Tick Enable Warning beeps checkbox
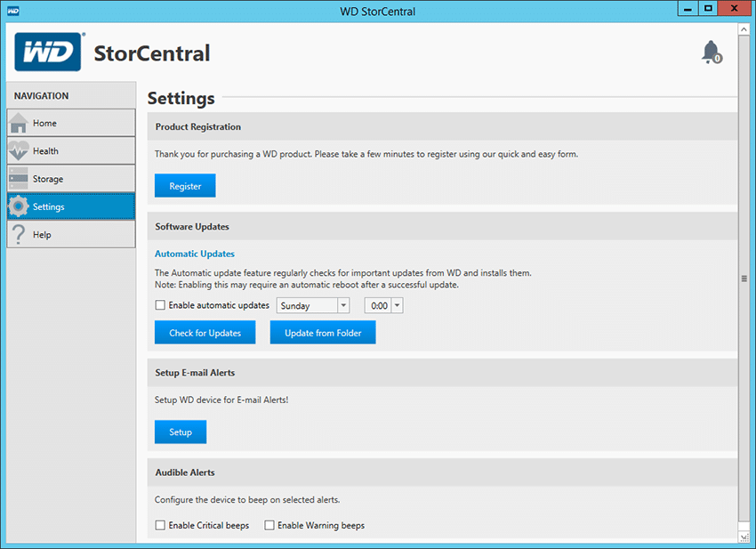The height and width of the screenshot is (549, 756). (269, 525)
